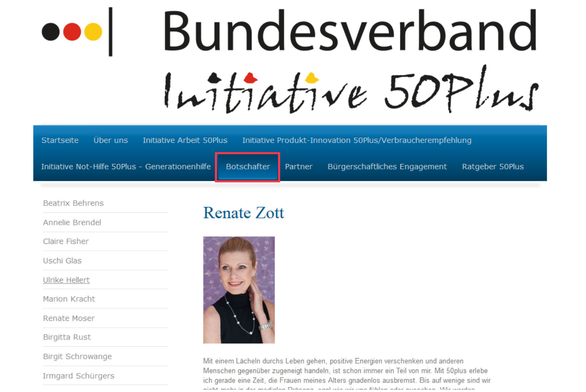Open Irmgard Schürgers profile

click(78, 376)
